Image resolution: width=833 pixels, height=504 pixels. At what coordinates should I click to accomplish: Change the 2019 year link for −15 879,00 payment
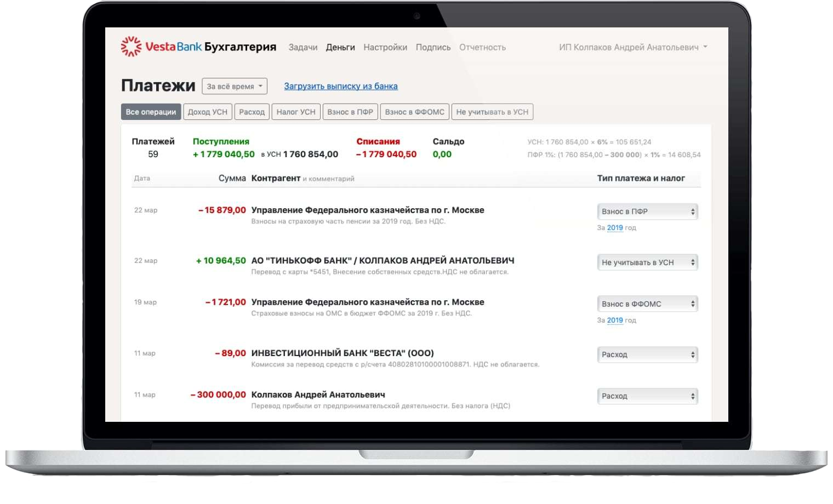click(615, 227)
